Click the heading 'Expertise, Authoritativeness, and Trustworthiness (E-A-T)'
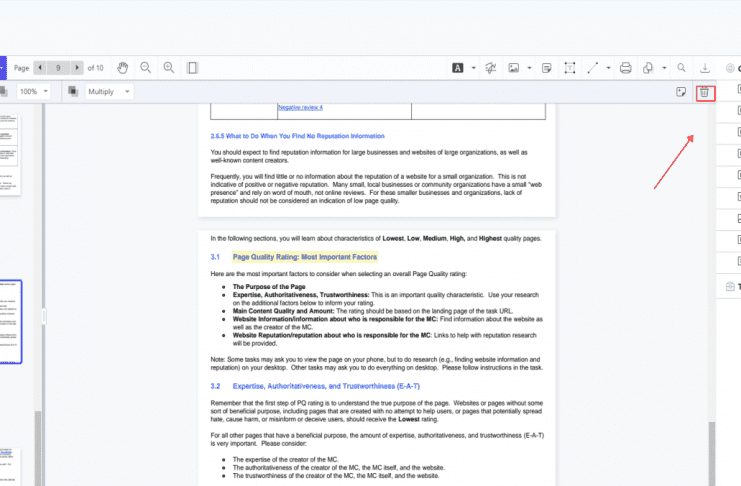This screenshot has height=486, width=741. click(326, 386)
